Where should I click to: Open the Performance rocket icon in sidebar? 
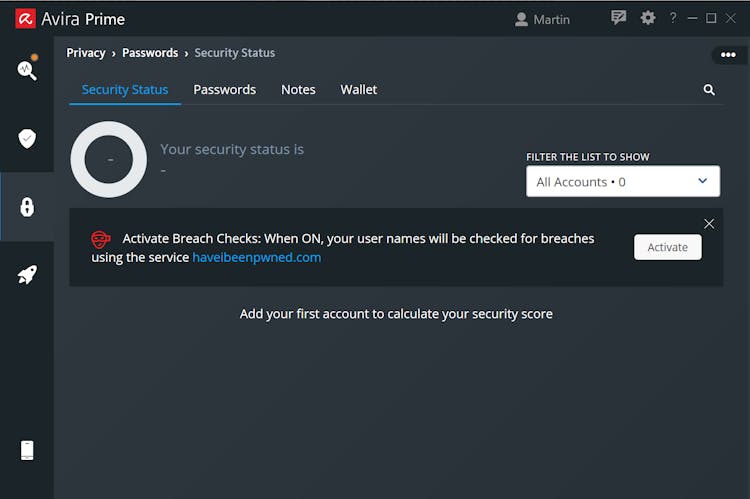[x=27, y=275]
